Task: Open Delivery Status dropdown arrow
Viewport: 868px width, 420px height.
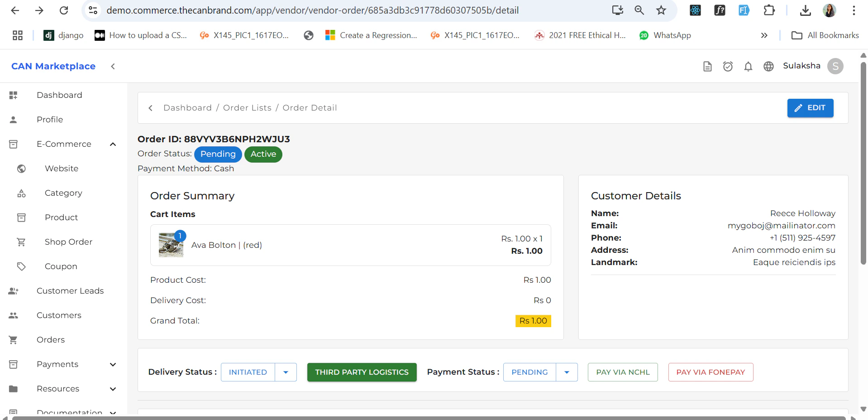Action: click(286, 372)
